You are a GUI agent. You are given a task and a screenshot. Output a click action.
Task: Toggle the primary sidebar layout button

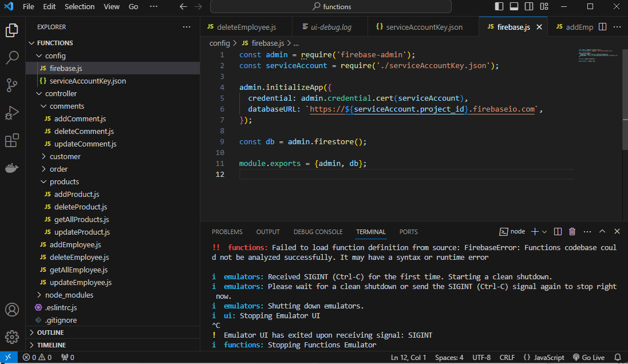[x=499, y=7]
